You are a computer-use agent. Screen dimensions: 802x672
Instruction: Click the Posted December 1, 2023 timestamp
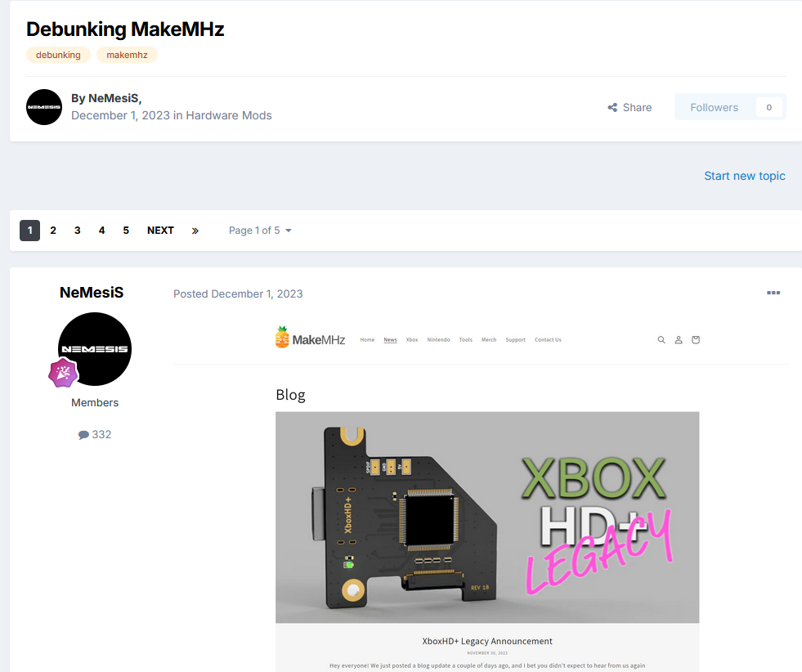[238, 294]
